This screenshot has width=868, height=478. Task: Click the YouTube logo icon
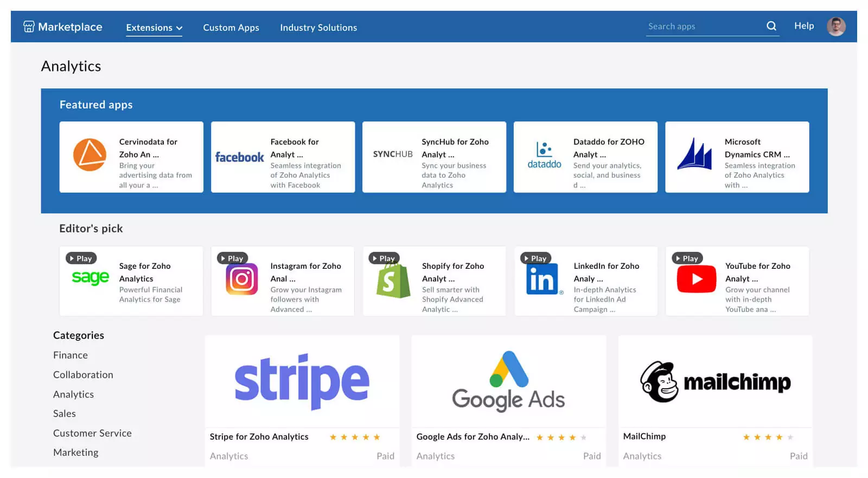point(697,279)
